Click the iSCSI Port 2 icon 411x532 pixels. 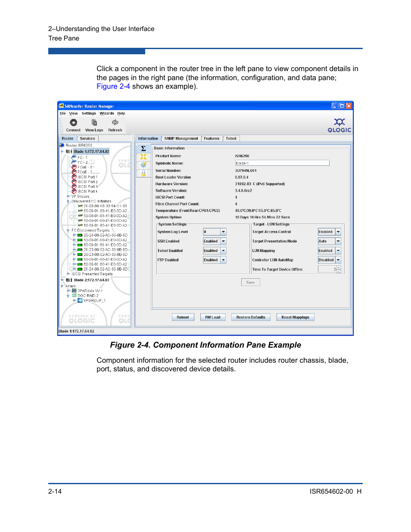[74, 181]
